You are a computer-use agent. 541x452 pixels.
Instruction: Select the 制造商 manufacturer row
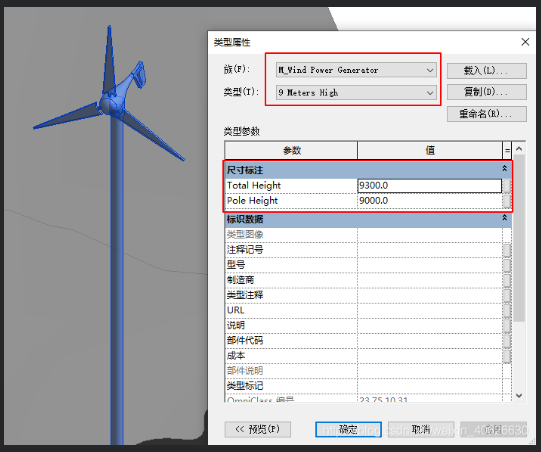point(368,281)
